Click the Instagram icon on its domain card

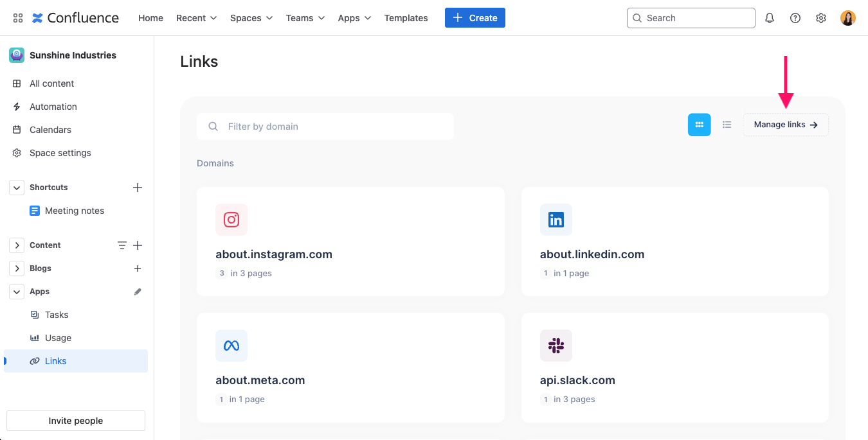[x=231, y=219]
